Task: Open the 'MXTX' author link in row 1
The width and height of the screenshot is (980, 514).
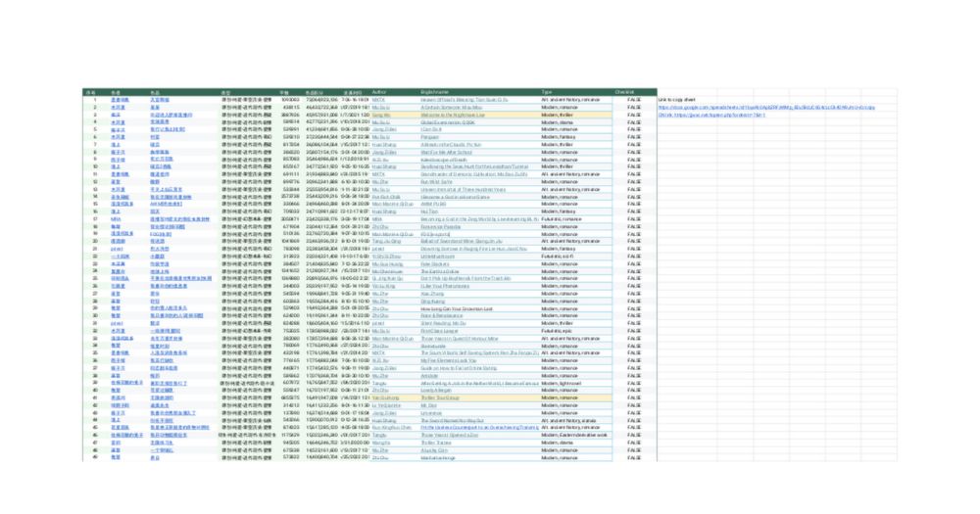Action: 378,100
